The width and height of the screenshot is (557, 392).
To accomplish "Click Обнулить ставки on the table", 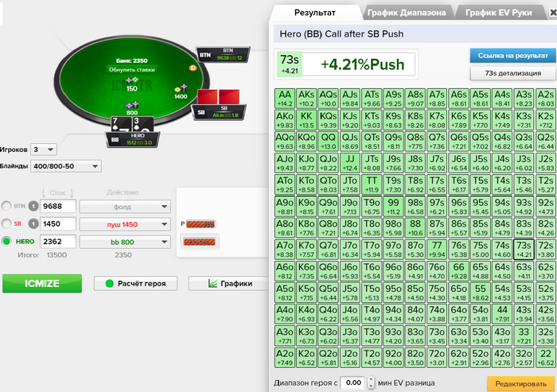I will (132, 70).
